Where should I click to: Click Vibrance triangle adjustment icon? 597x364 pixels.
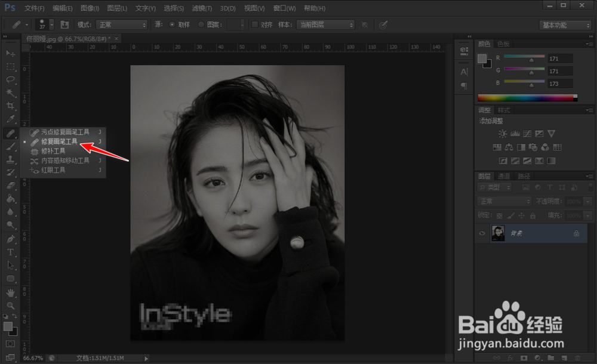coord(551,134)
